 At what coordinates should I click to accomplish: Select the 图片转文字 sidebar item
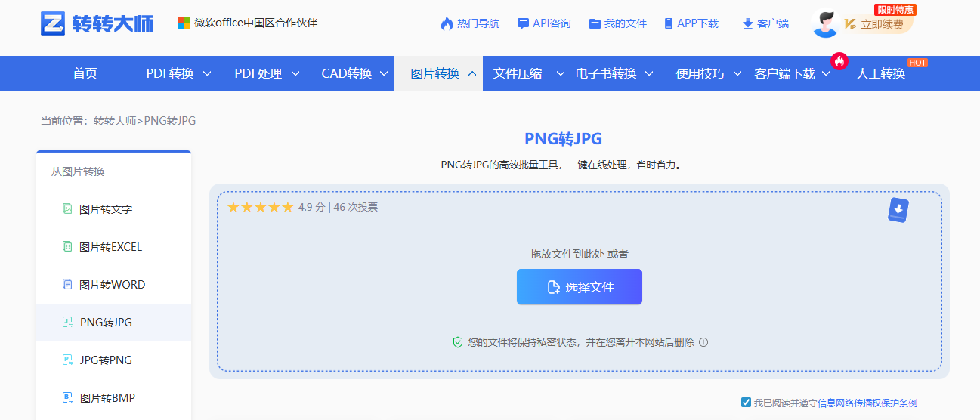(113, 209)
